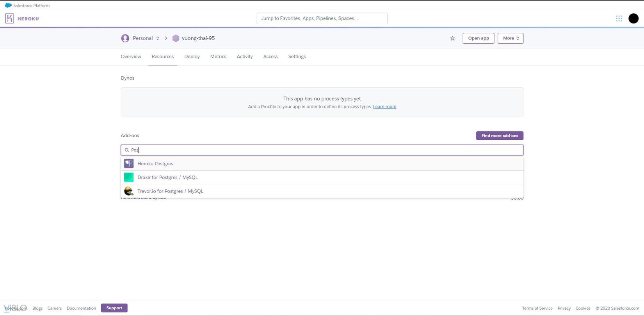The image size is (644, 316).
Task: Click the search magnifier in add-ons field
Action: pos(127,150)
